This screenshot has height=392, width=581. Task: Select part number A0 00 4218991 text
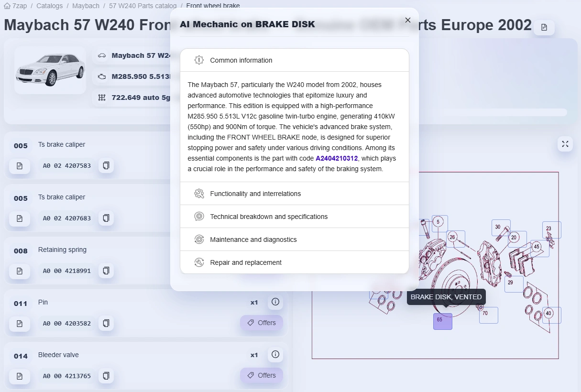coord(67,271)
